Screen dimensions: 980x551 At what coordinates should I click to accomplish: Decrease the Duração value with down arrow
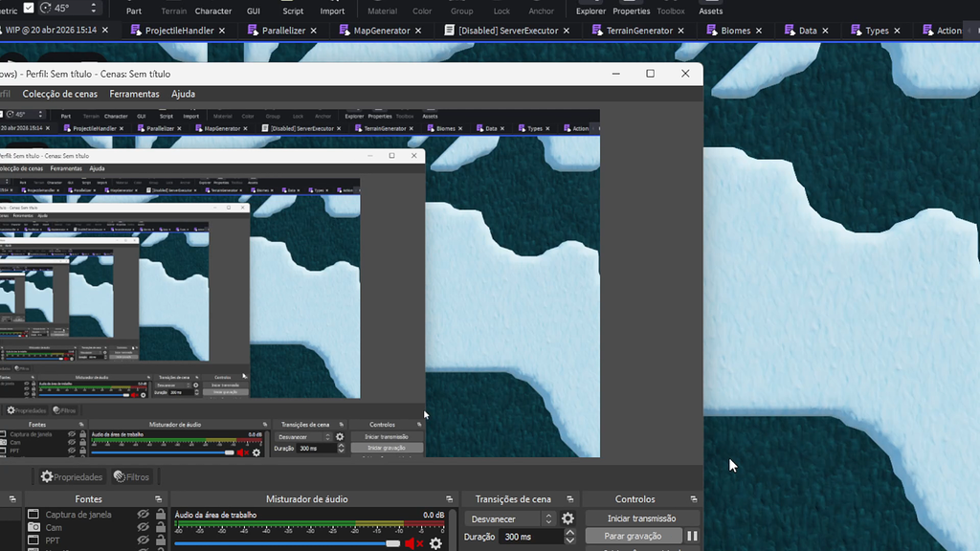pos(570,540)
